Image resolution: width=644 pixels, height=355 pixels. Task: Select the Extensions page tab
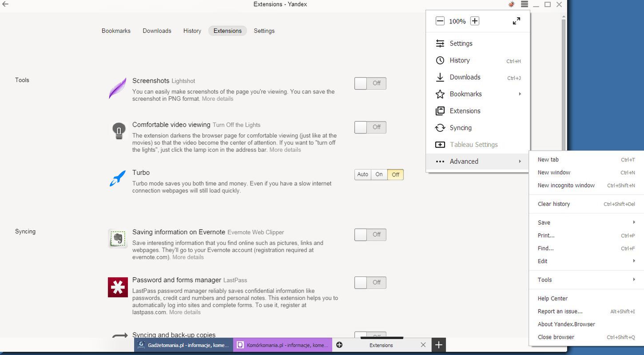click(x=227, y=31)
